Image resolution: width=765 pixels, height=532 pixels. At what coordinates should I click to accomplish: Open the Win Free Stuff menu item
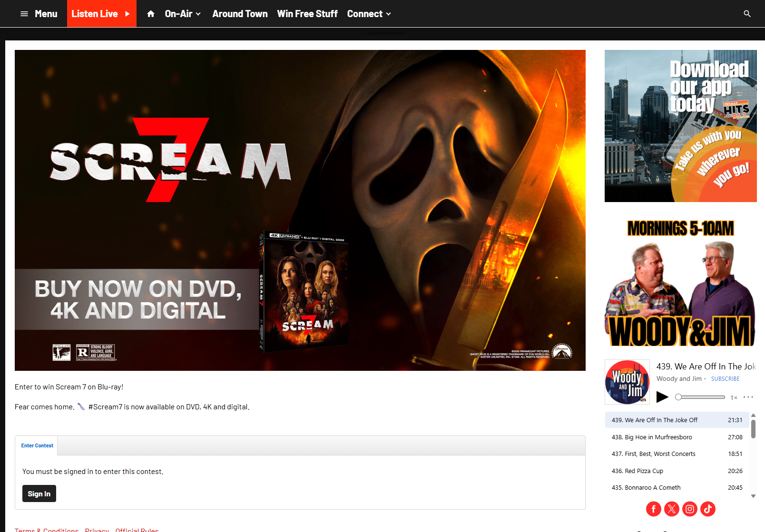[x=307, y=14]
